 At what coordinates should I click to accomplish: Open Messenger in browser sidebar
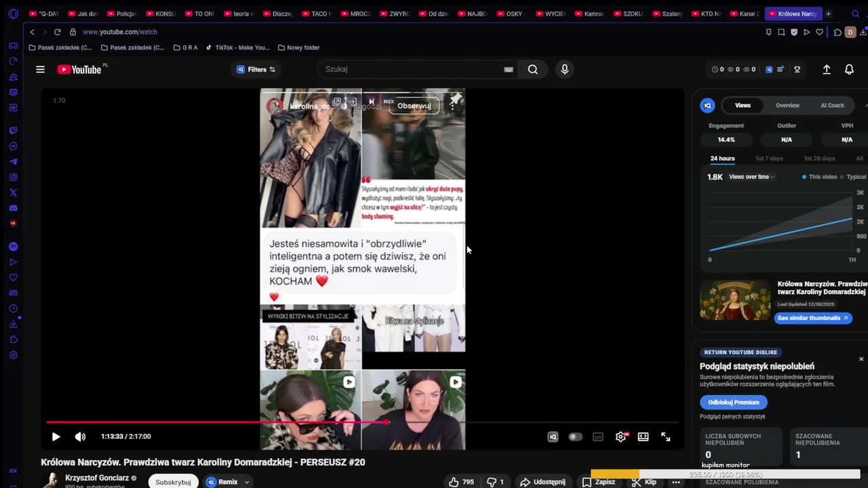13,146
